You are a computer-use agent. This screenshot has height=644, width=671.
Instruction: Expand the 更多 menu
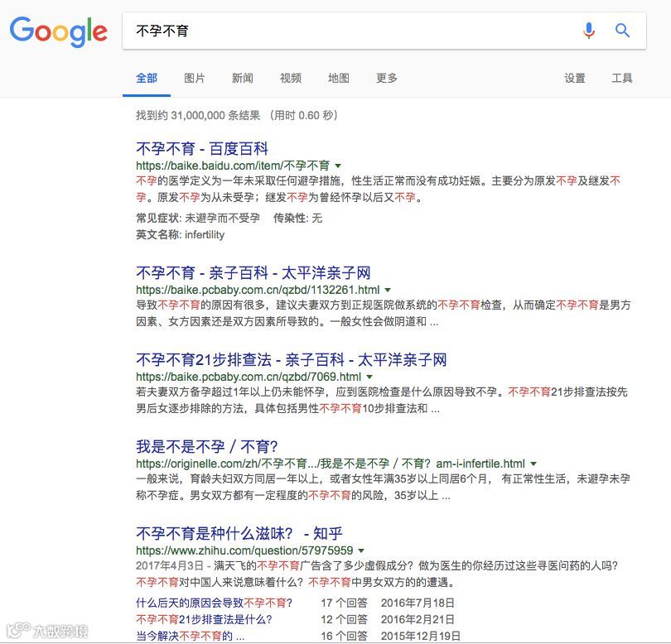coord(386,79)
